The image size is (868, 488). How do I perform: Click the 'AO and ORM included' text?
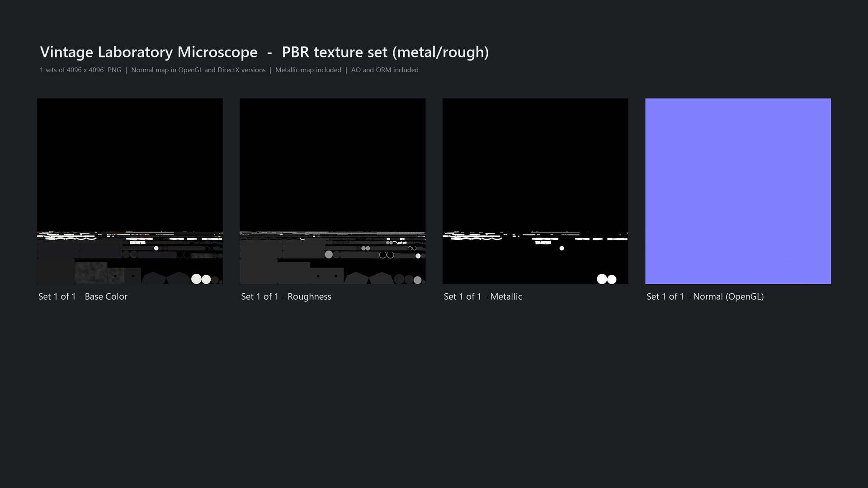pyautogui.click(x=385, y=70)
